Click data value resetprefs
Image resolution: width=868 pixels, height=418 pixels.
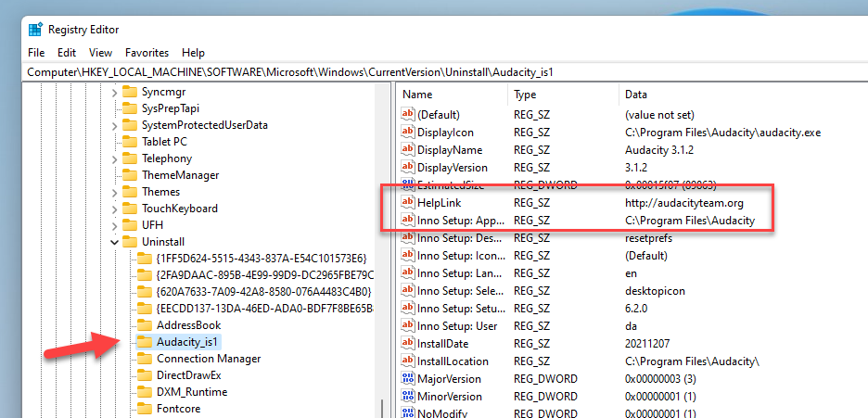648,238
